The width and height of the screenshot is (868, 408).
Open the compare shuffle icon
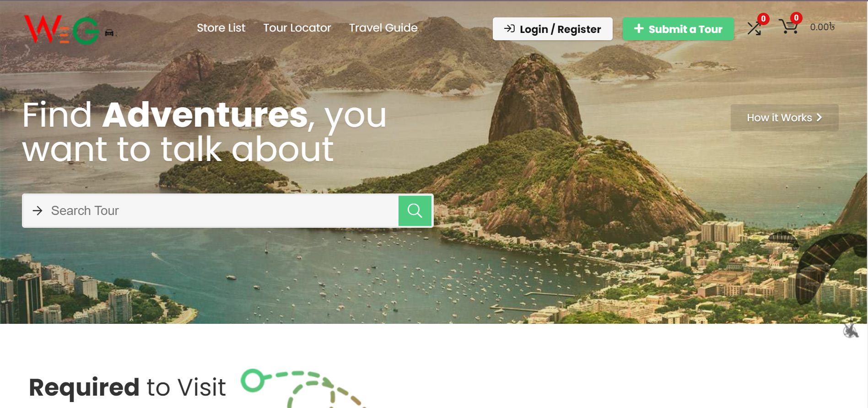click(x=754, y=28)
